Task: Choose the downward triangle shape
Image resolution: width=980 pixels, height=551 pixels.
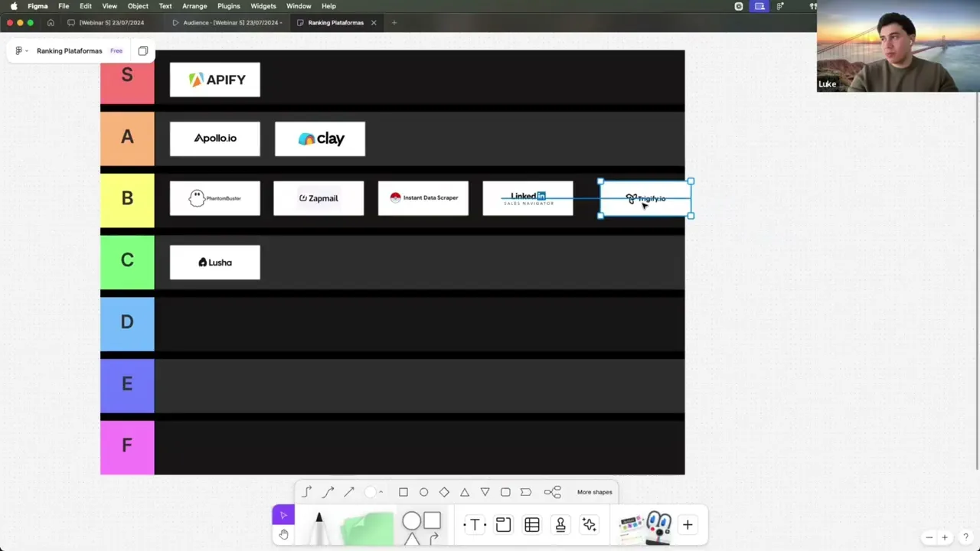Action: tap(485, 492)
